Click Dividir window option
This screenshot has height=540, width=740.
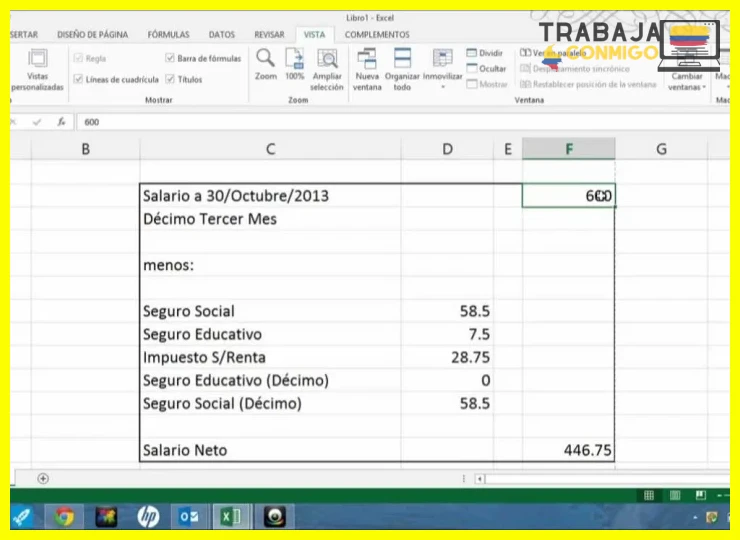485,53
